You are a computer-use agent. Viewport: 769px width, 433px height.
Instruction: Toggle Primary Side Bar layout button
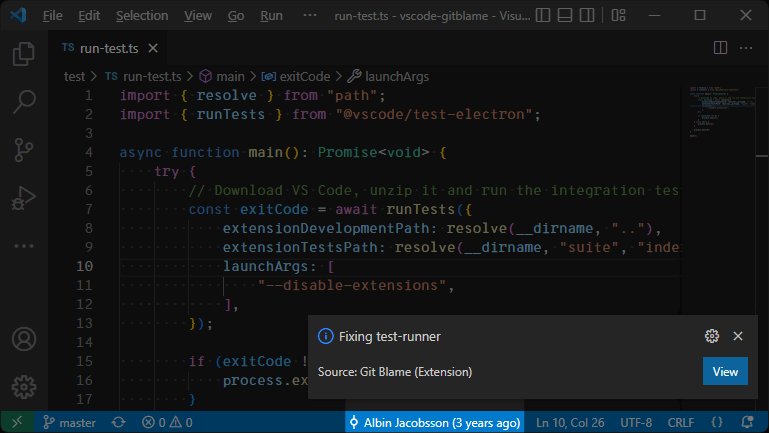click(x=542, y=15)
